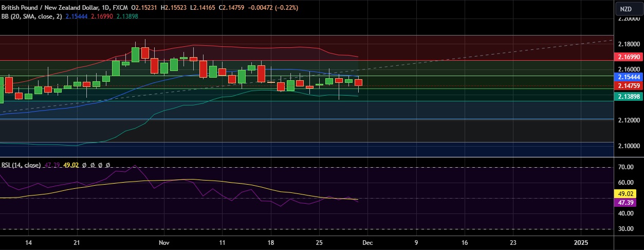Click the change value −0.00472 (−0.22%)
The height and width of the screenshot is (250, 644).
coord(274,8)
